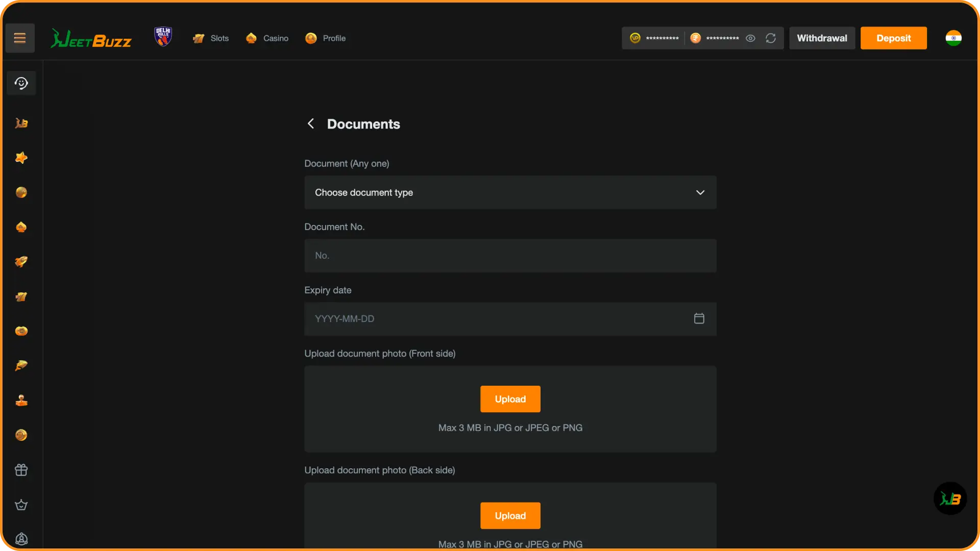
Task: Open the cricket ball sports sidebar icon
Action: point(21,192)
